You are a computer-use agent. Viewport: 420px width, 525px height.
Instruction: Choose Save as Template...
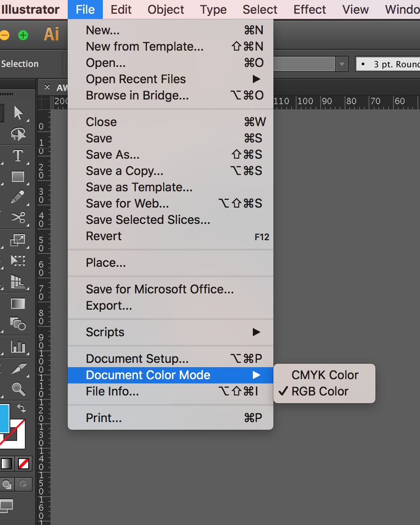pyautogui.click(x=171, y=187)
